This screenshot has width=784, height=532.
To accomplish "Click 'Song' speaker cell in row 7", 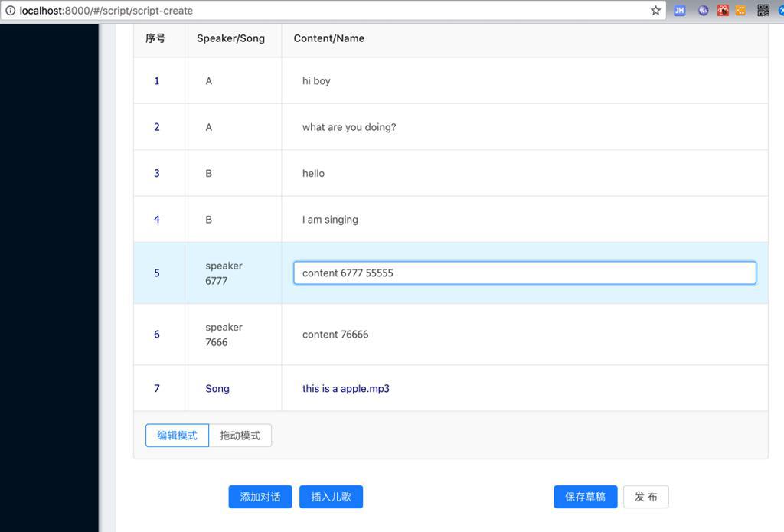I will click(233, 389).
